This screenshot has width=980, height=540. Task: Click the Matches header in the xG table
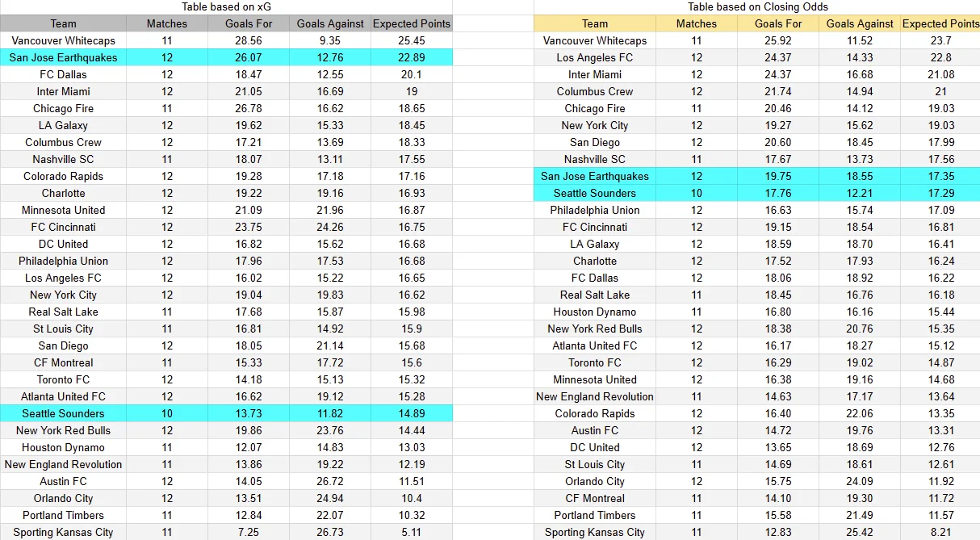point(167,23)
